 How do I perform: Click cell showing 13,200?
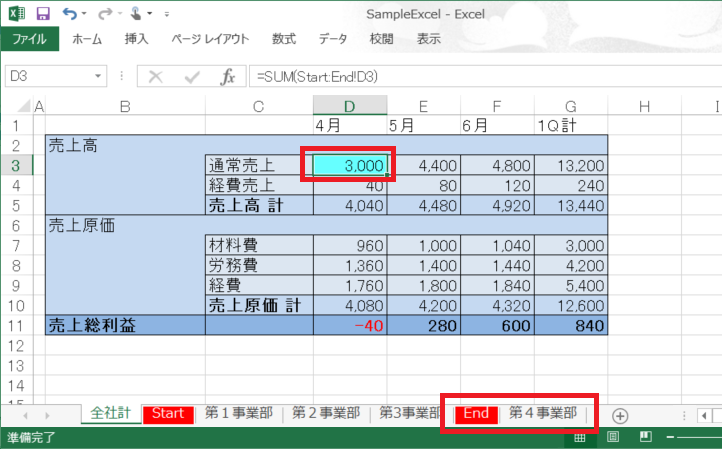[x=571, y=165]
